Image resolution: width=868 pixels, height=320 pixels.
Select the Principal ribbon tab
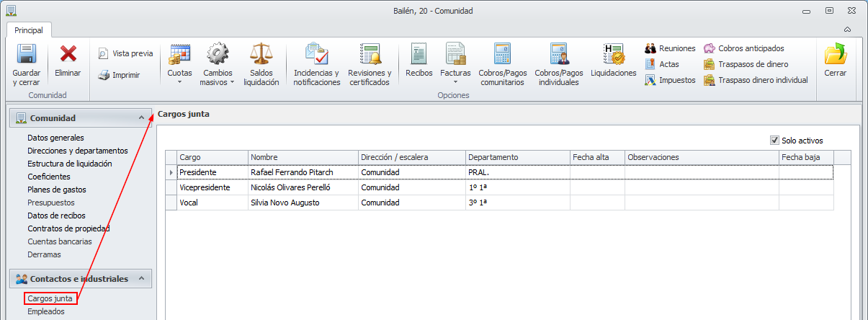29,30
